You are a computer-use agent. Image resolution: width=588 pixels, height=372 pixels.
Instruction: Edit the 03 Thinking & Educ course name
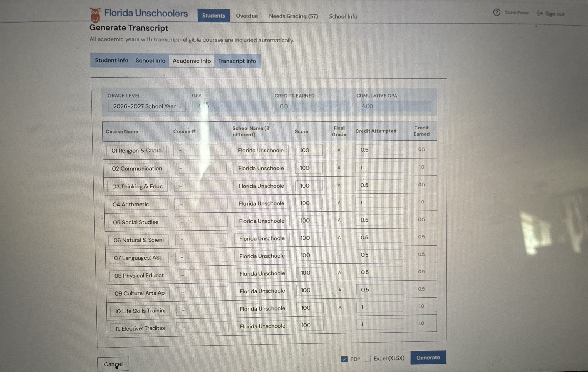[x=137, y=186]
